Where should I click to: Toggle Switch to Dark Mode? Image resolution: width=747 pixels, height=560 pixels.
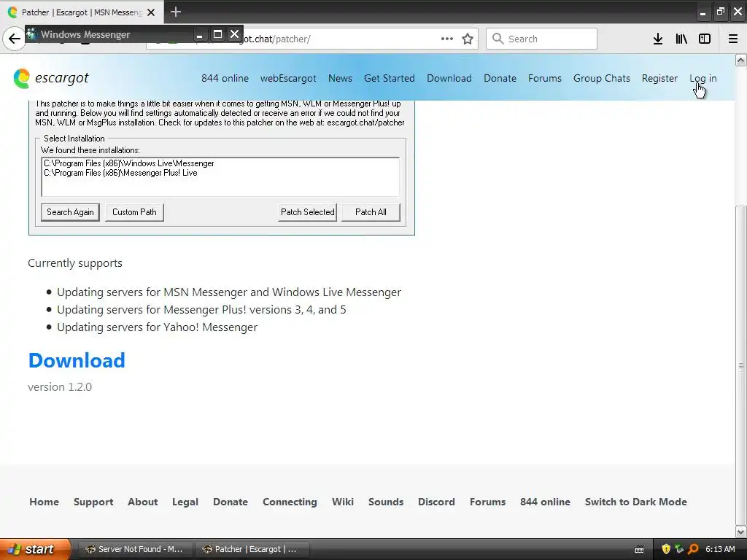[636, 502]
